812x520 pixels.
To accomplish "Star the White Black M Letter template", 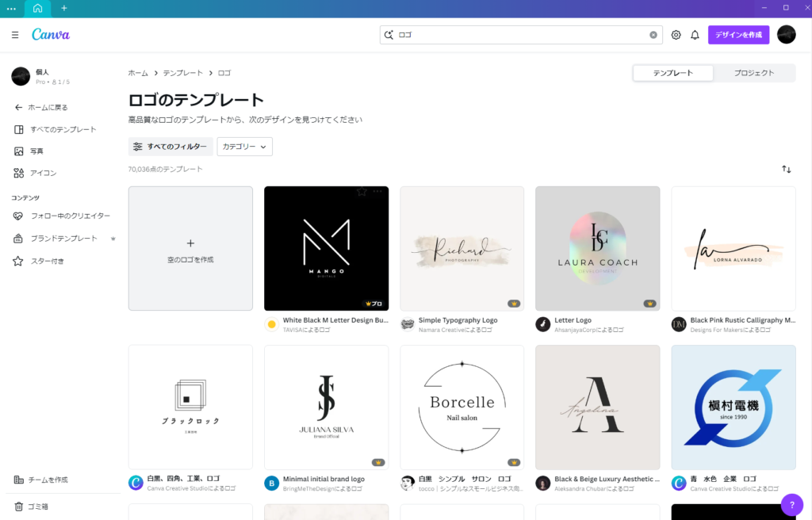I will pos(362,191).
